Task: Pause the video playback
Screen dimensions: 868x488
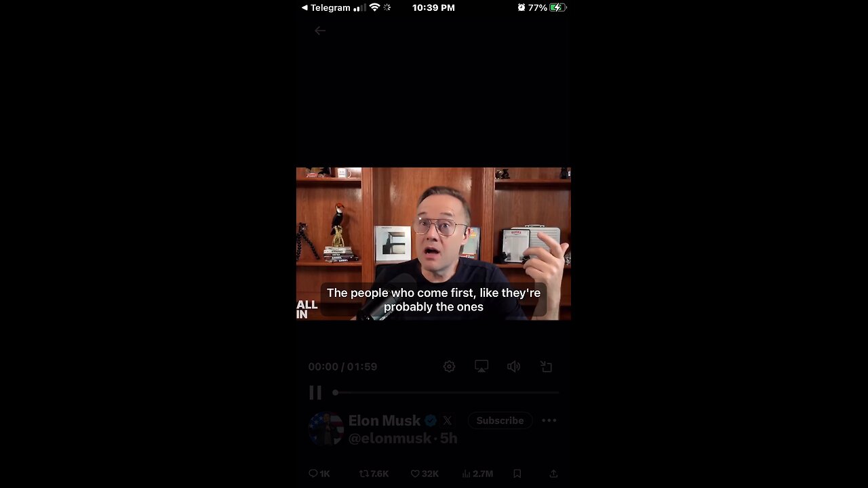Action: pos(315,392)
